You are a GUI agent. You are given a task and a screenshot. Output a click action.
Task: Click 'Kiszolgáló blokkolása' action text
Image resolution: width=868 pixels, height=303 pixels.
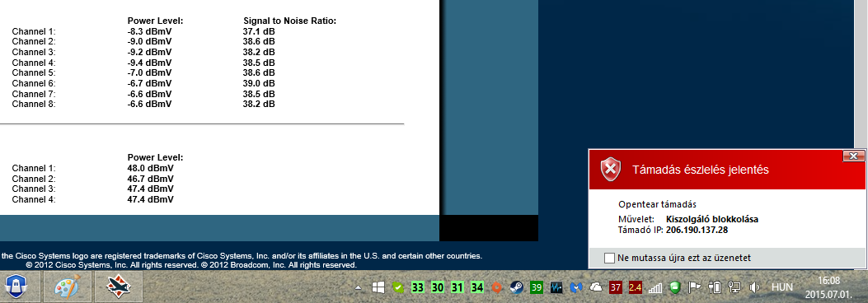712,219
